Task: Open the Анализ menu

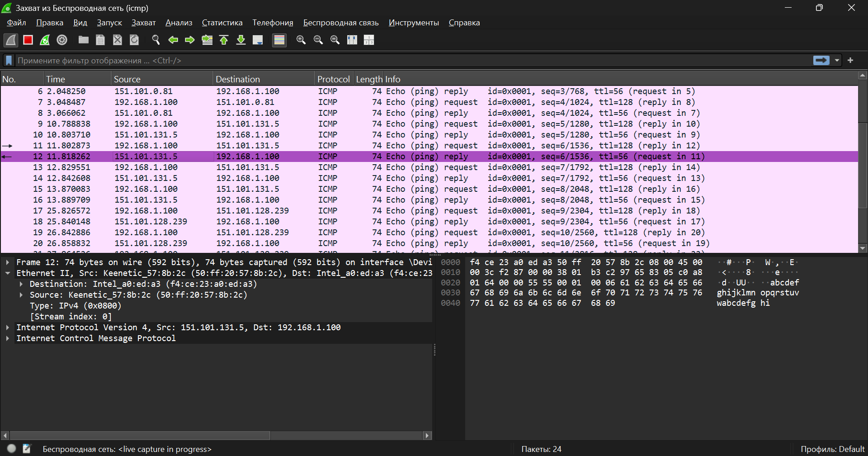Action: [x=179, y=23]
